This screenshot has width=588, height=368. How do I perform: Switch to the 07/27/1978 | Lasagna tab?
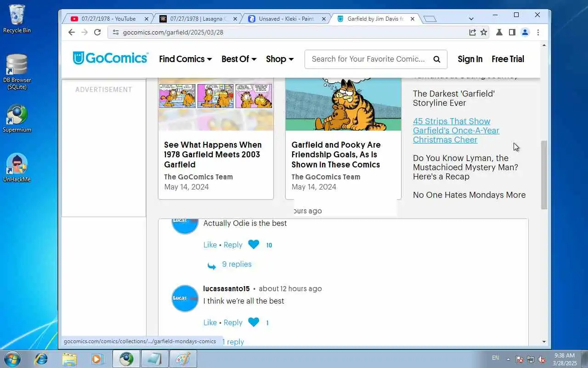[x=198, y=19]
